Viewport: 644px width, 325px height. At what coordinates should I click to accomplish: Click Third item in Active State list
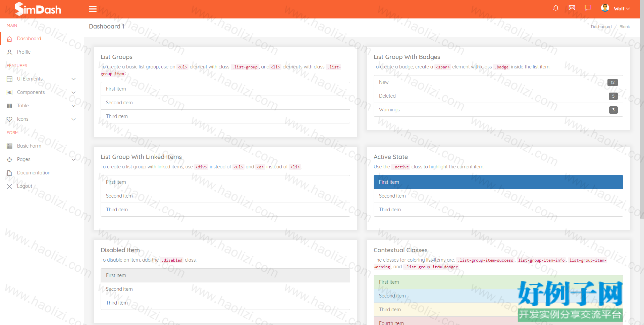(498, 210)
